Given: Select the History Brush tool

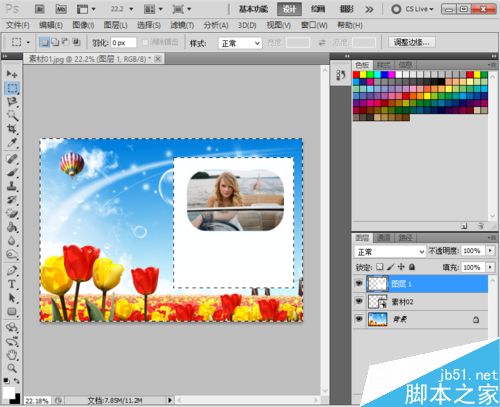Looking at the screenshot, I should coord(12,200).
